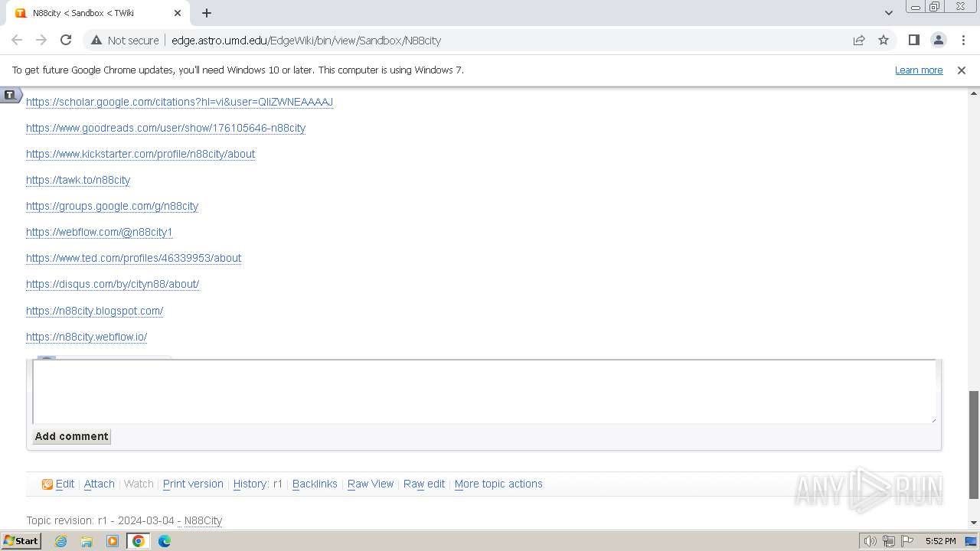The height and width of the screenshot is (551, 980).
Task: Open the webflow.com/@n88city1 link
Action: pyautogui.click(x=100, y=232)
